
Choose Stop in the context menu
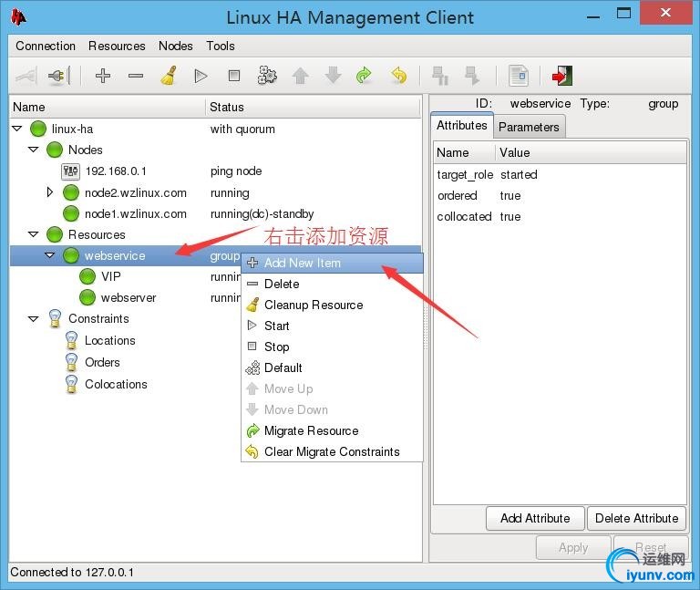(332, 347)
